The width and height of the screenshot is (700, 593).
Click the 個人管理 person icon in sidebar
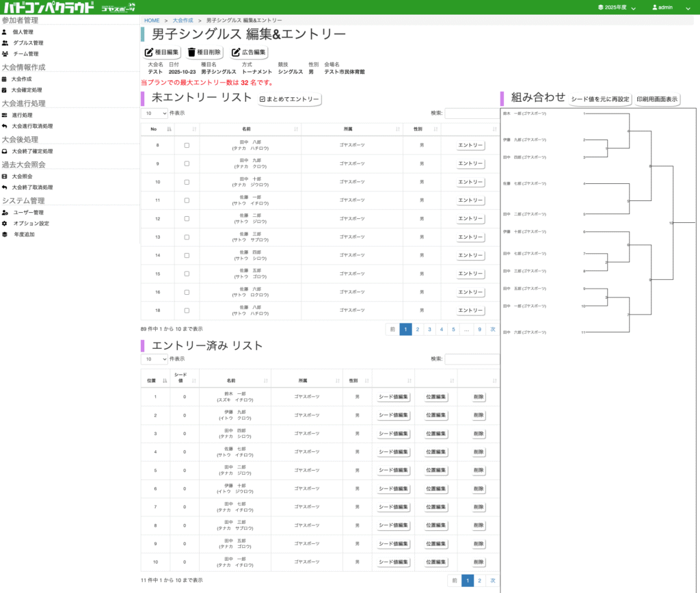point(5,32)
